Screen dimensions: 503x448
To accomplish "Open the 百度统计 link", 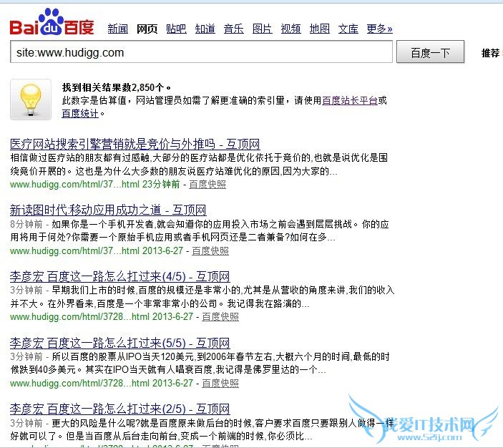I will [80, 113].
